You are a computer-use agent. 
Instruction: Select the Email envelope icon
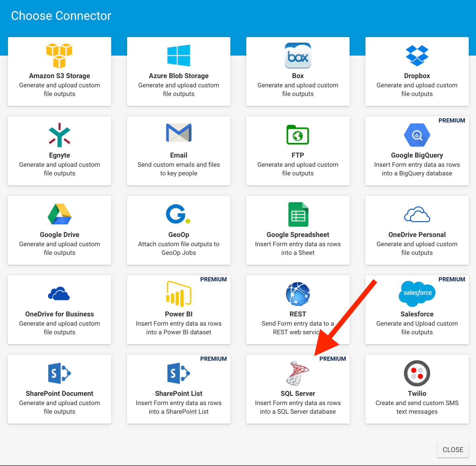(179, 133)
